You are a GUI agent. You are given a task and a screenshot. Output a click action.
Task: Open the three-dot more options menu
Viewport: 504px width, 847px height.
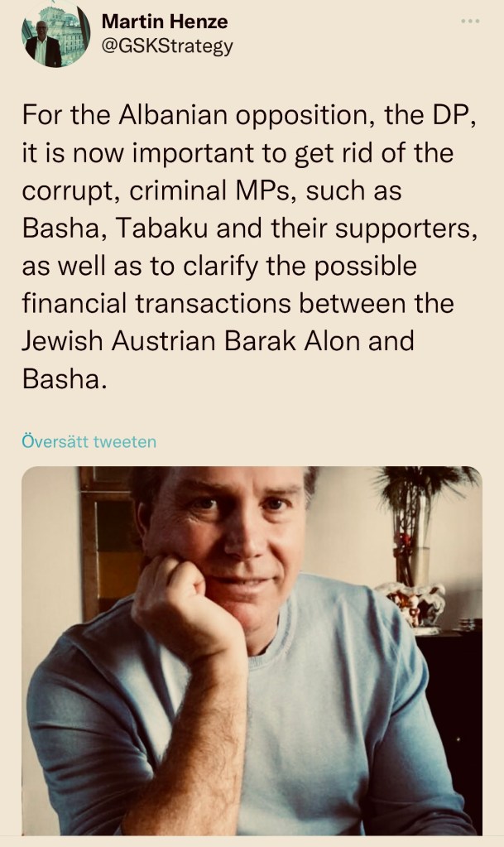pos(470,21)
